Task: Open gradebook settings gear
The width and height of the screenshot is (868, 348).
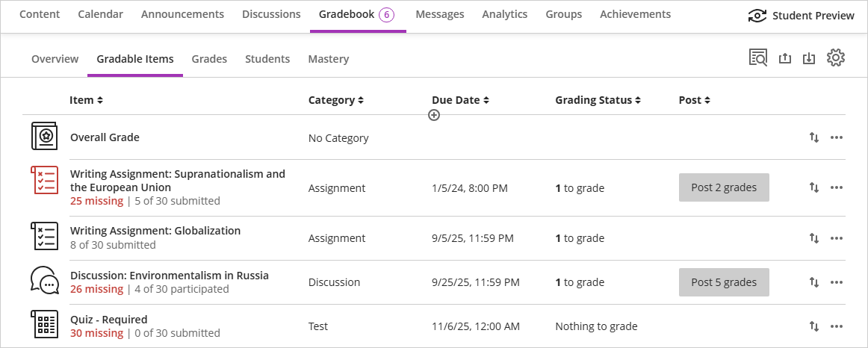Action: pyautogui.click(x=835, y=58)
